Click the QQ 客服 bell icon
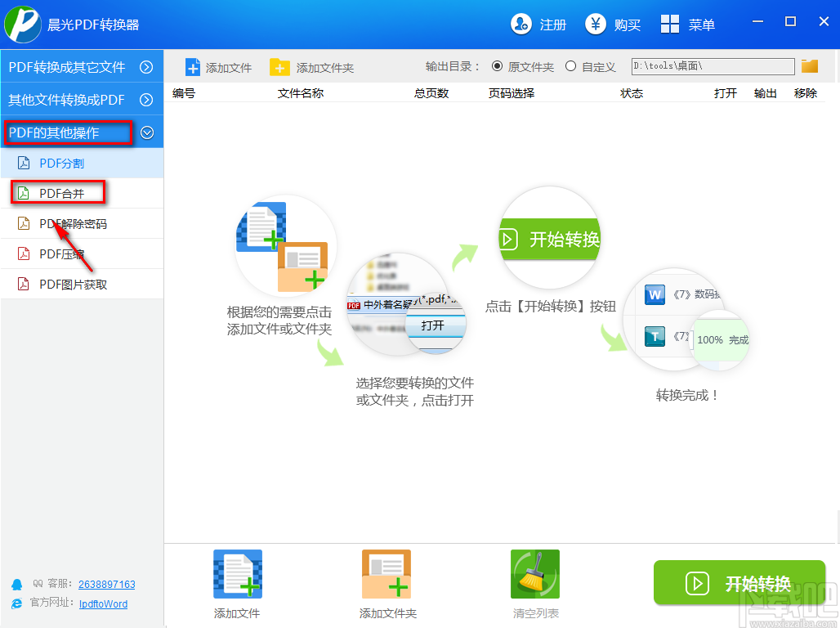Screen dimensions: 840x628 click(x=17, y=584)
